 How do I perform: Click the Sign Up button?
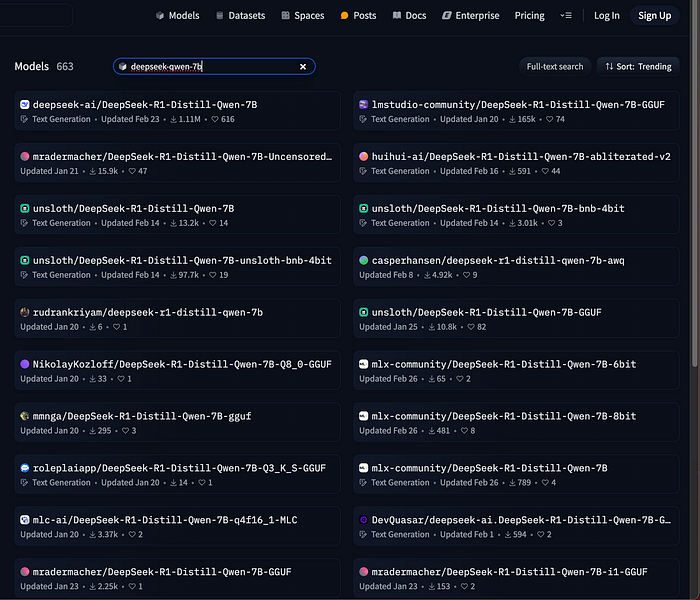tap(654, 16)
